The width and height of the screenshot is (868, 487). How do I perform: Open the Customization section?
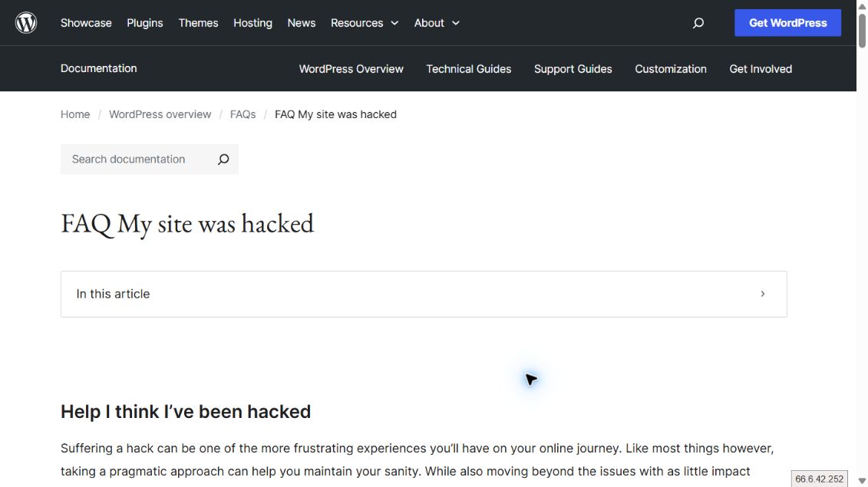click(x=670, y=68)
